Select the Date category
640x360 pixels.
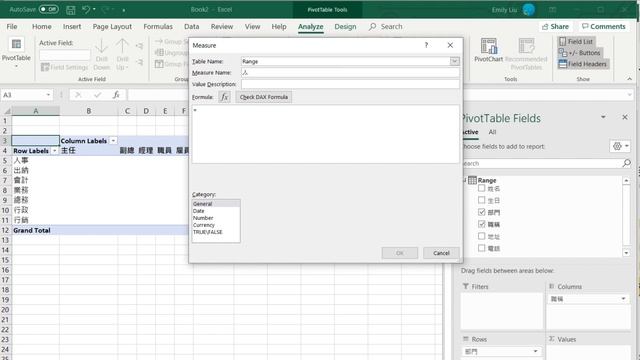pyautogui.click(x=216, y=211)
